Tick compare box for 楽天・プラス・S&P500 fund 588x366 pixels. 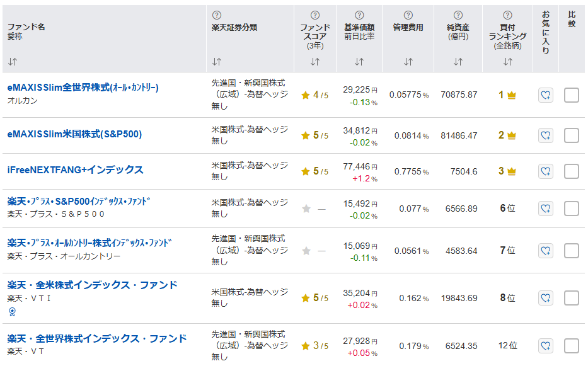[x=572, y=209]
